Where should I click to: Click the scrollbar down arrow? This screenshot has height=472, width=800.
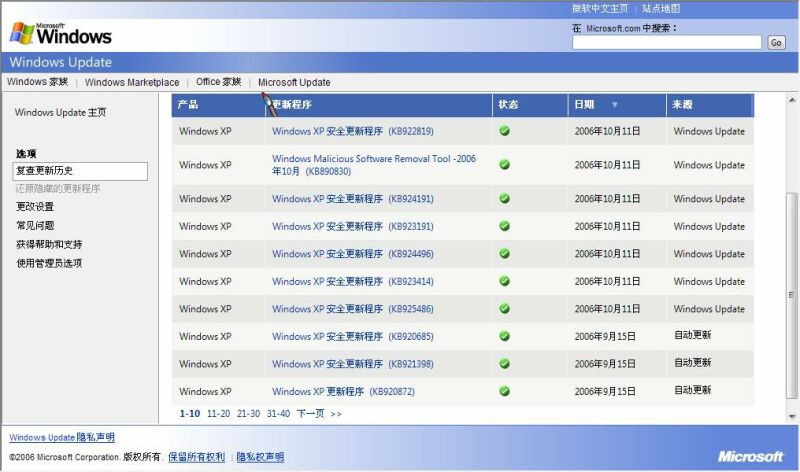tap(792, 416)
